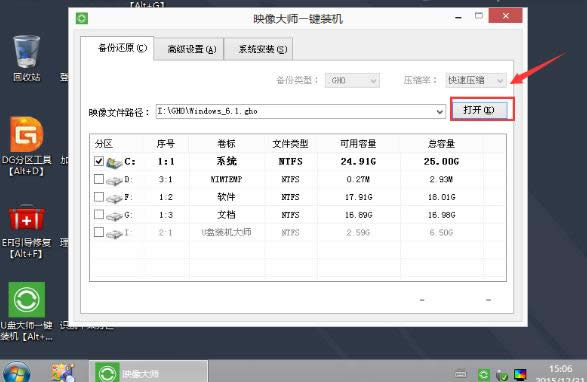Image resolution: width=587 pixels, height=382 pixels.
Task: Maximize the 映像大师一键装机 window
Action: pos(478,16)
